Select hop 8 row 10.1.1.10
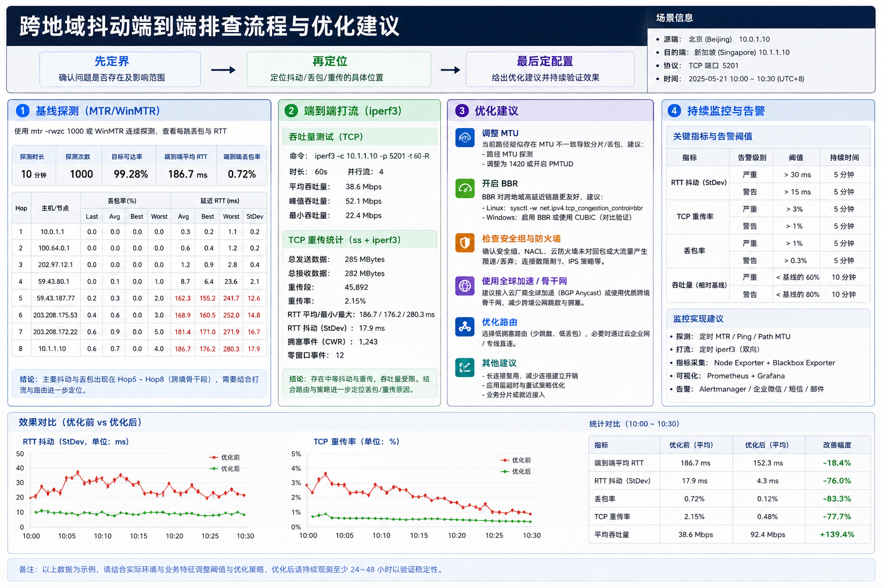 tap(140, 349)
